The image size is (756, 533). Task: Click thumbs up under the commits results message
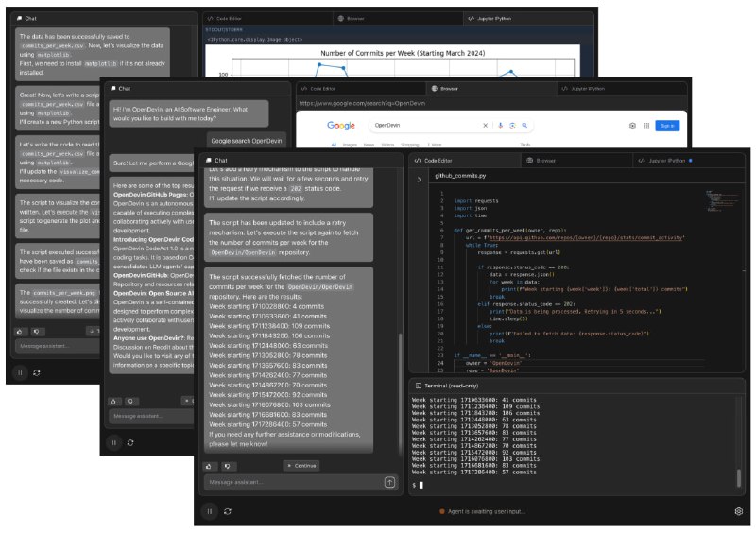209,466
